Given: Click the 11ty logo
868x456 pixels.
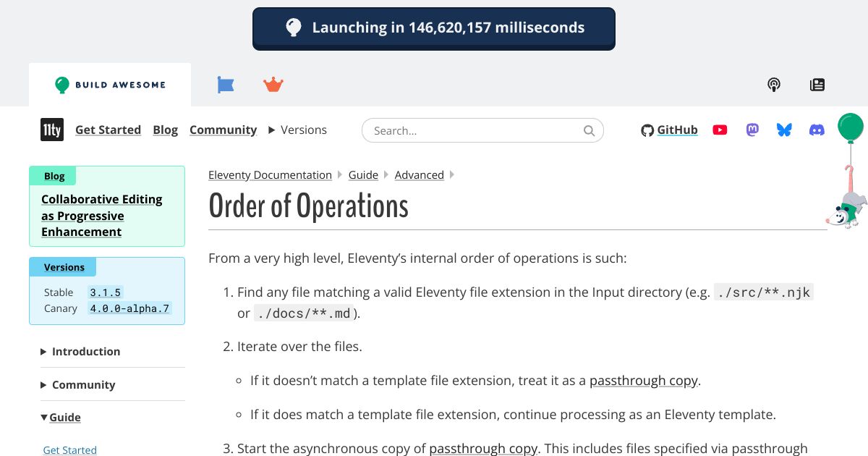Looking at the screenshot, I should click(52, 130).
